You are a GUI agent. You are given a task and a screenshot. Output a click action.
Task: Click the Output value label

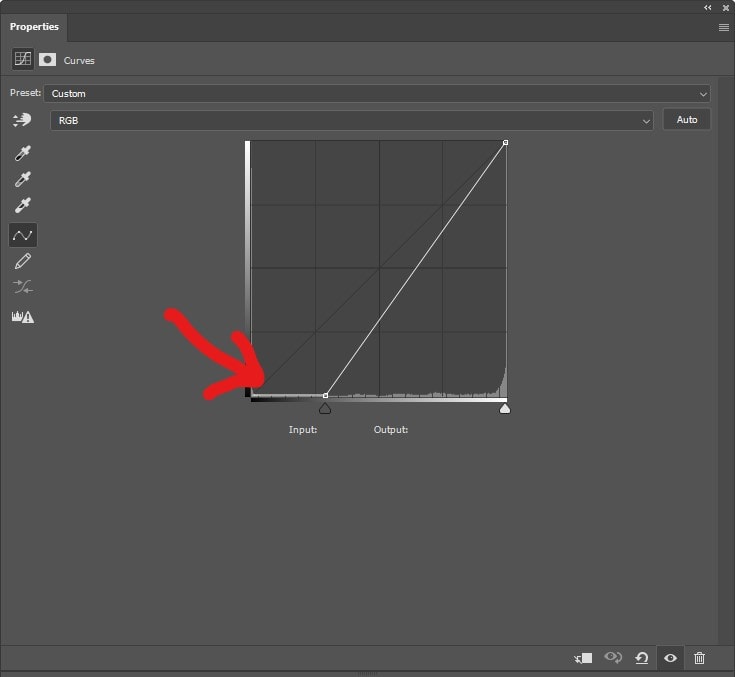[390, 429]
